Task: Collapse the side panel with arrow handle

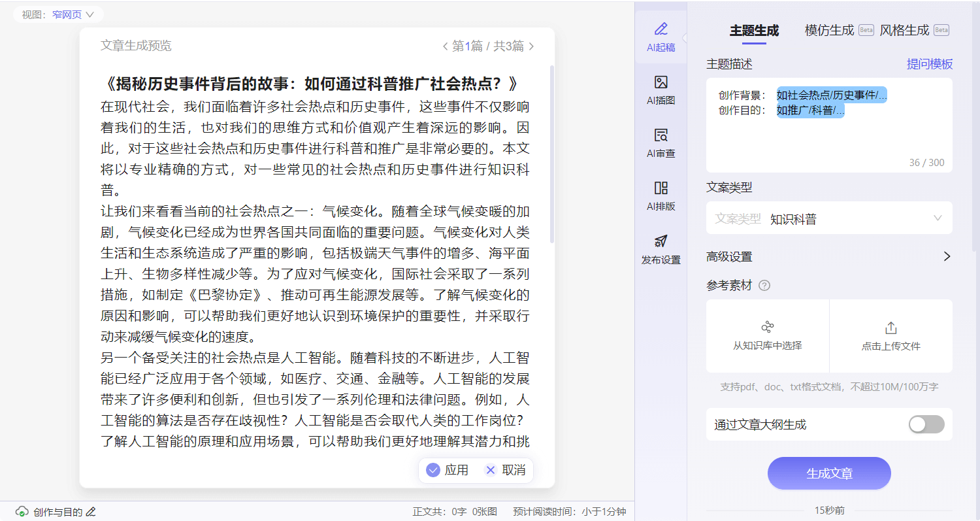Action: pyautogui.click(x=685, y=37)
